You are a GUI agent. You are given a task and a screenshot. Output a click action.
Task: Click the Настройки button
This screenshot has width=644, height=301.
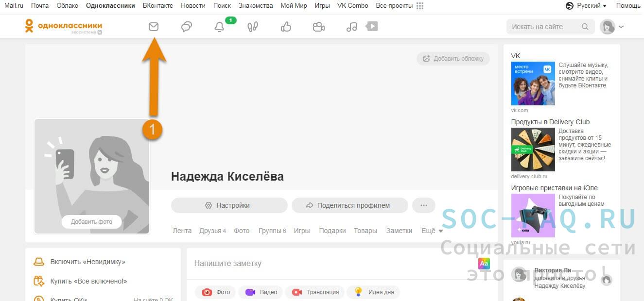229,205
